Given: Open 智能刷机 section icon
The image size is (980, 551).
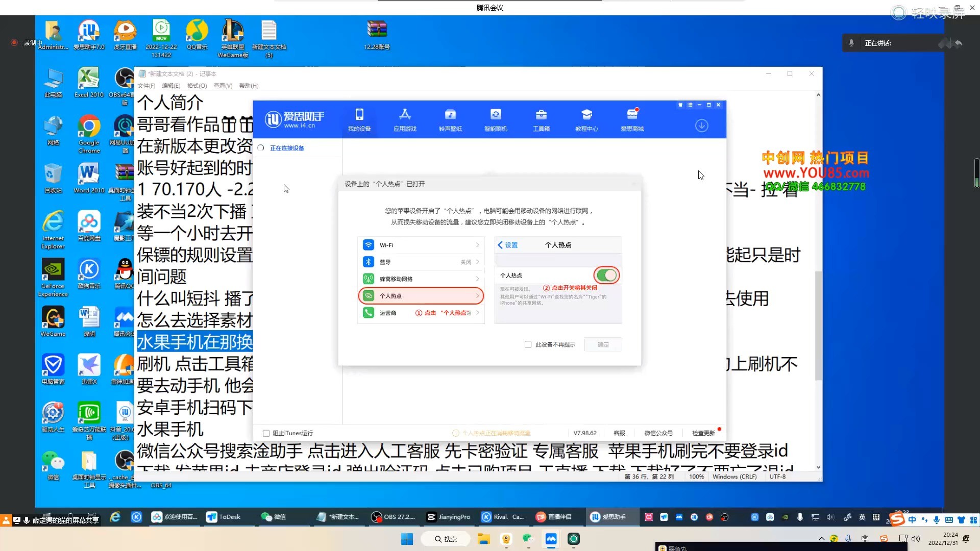Looking at the screenshot, I should (496, 120).
